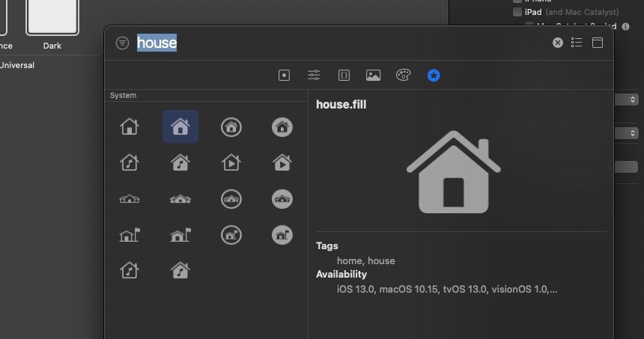Select filled music note house beside play house
This screenshot has height=339, width=644.
(180, 162)
